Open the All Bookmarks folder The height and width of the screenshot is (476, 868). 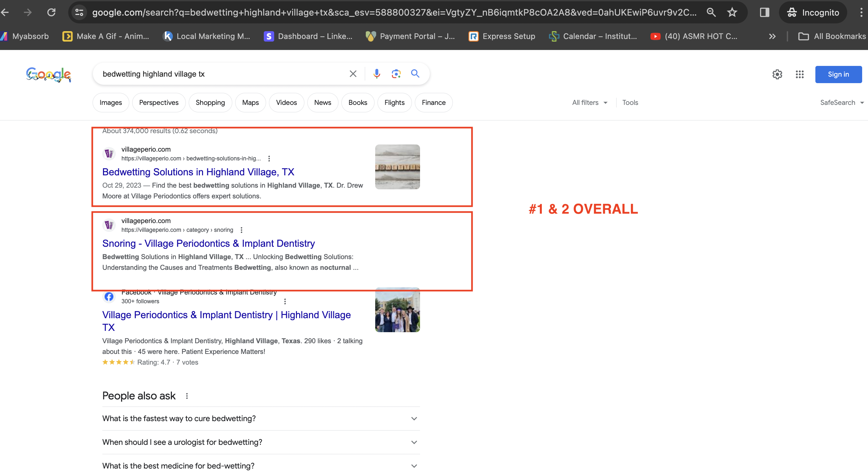click(x=832, y=36)
